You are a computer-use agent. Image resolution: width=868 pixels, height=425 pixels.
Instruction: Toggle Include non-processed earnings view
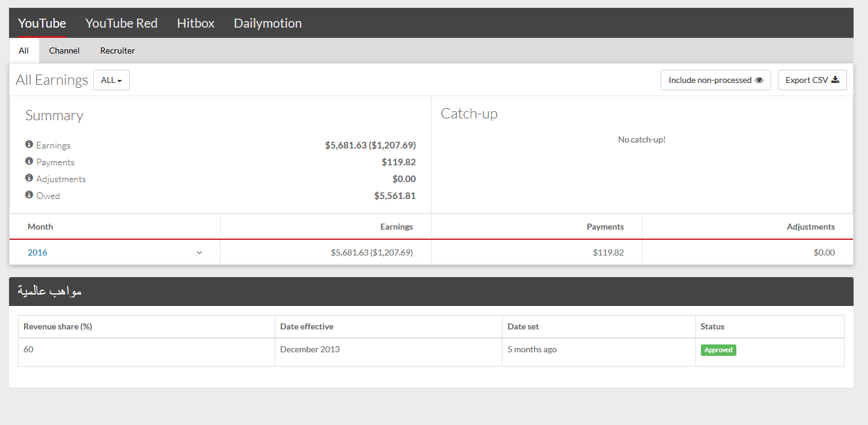click(715, 80)
